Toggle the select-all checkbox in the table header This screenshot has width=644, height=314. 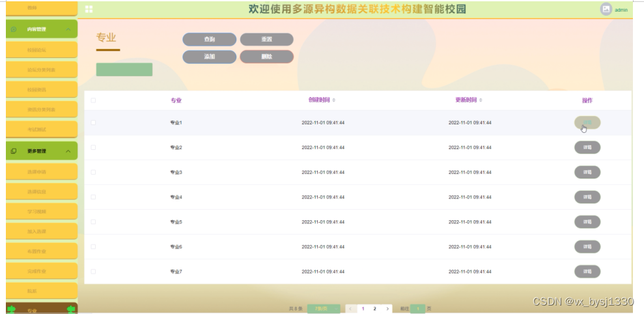[x=93, y=100]
